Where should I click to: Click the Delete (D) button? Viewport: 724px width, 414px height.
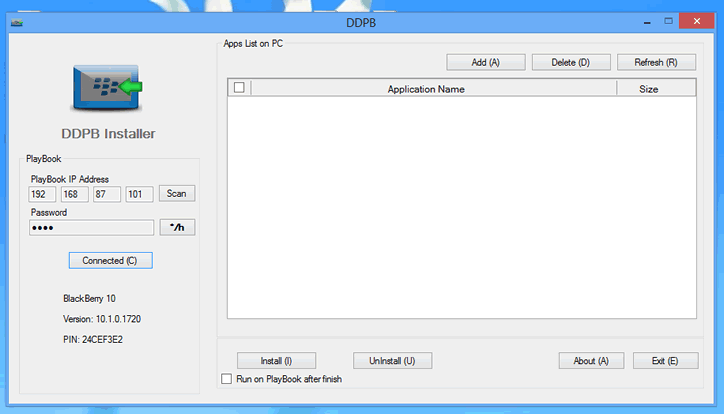571,62
